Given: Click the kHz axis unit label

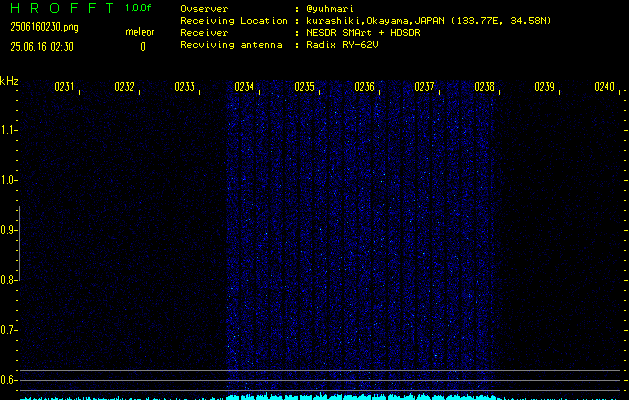Looking at the screenshot, I should pyautogui.click(x=9, y=81).
